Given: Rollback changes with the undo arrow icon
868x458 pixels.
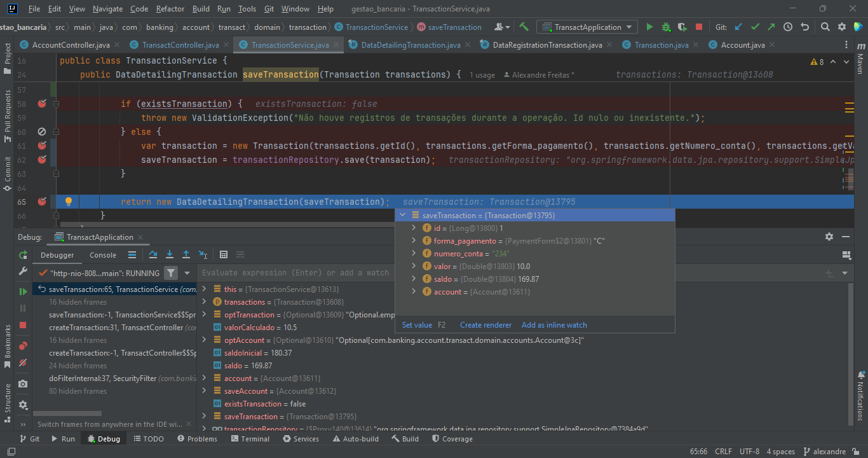Looking at the screenshot, I should [804, 27].
